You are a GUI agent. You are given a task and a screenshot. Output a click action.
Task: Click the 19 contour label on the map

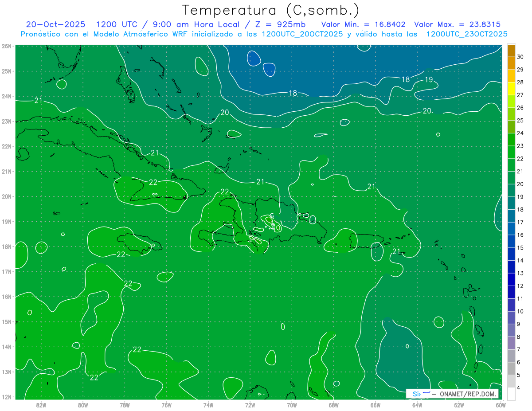(429, 80)
